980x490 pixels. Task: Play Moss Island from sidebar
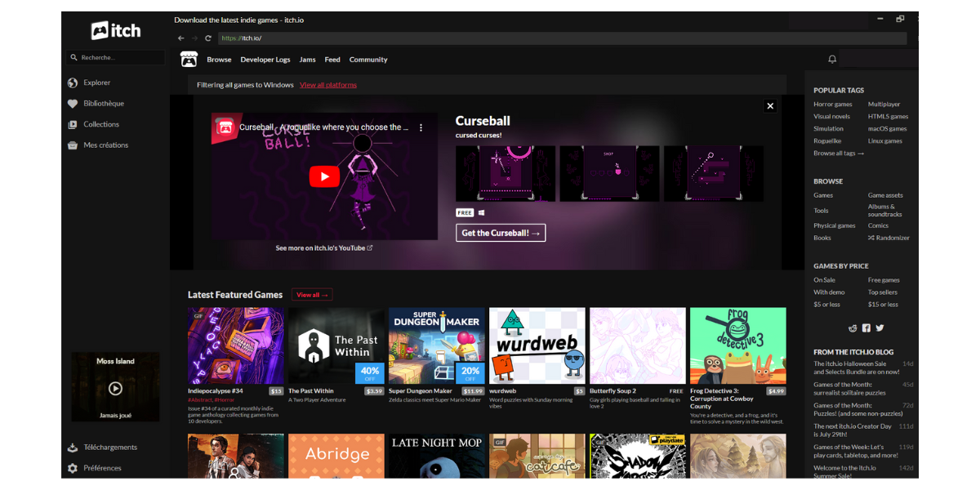pyautogui.click(x=115, y=389)
